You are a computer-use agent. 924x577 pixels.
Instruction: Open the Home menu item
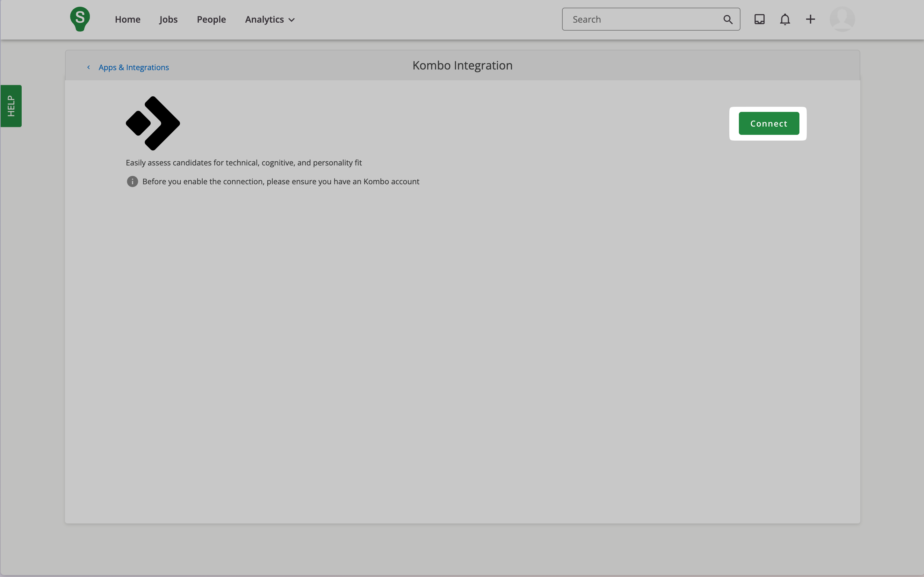127,19
